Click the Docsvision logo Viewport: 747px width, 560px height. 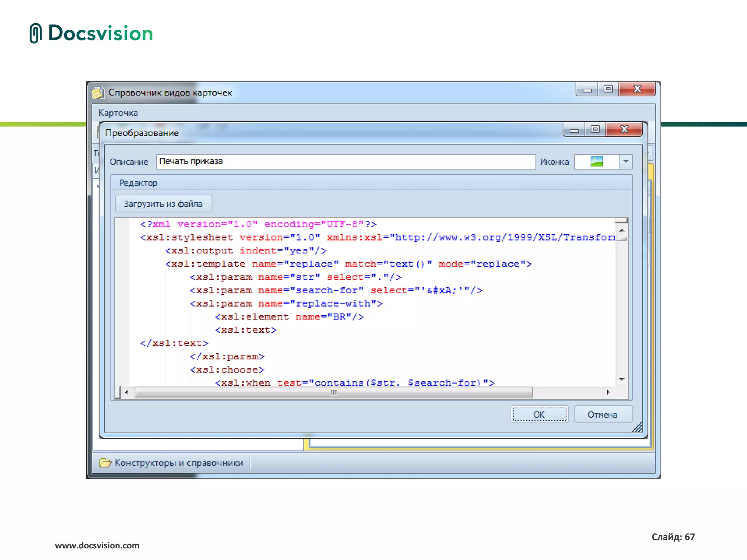point(91,33)
